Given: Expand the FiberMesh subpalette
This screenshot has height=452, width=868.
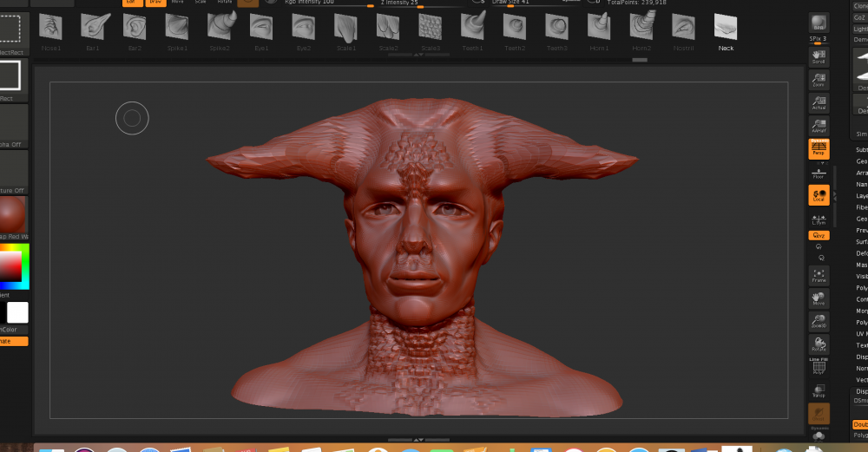Looking at the screenshot, I should tap(861, 208).
